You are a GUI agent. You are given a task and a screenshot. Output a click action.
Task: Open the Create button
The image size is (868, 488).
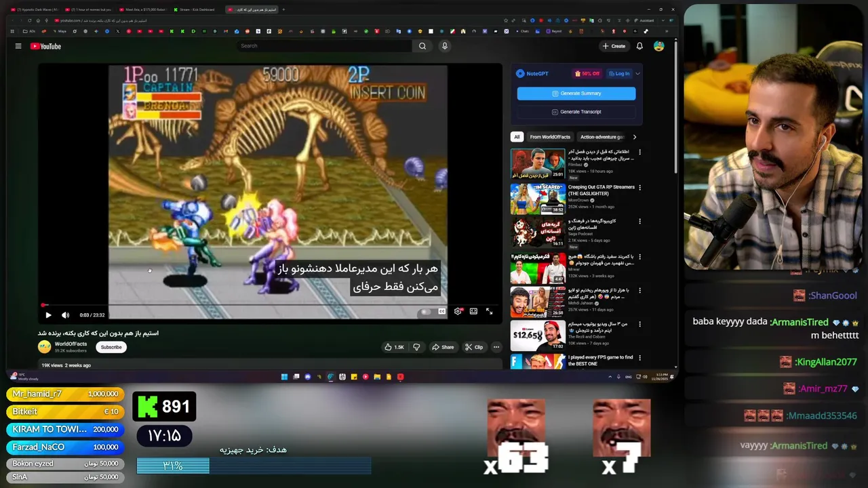(x=614, y=46)
